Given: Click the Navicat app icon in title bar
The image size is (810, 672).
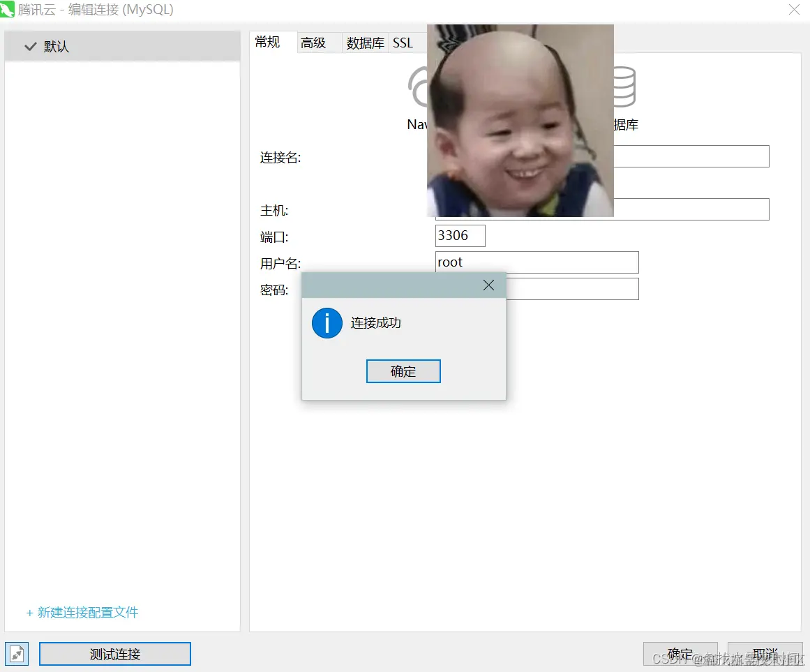Looking at the screenshot, I should coord(10,10).
